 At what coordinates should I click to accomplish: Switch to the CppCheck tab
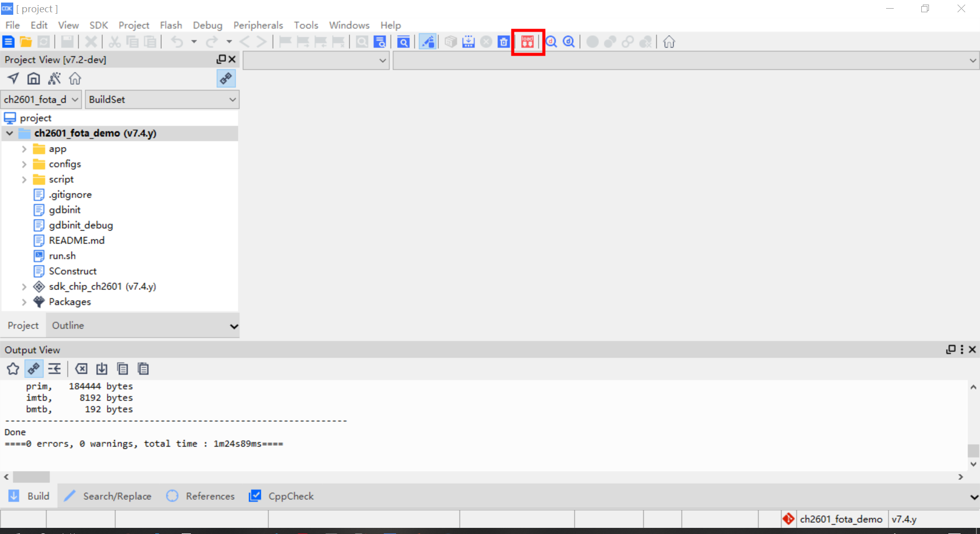point(281,496)
